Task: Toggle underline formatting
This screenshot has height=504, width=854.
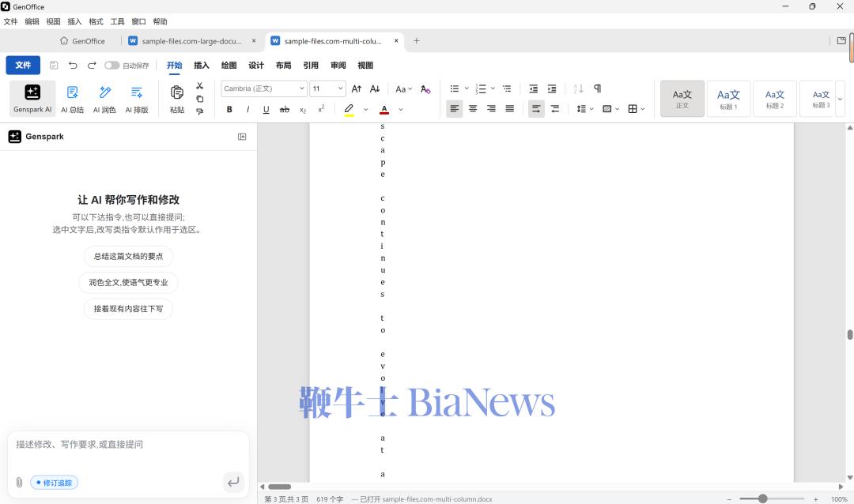Action: tap(266, 109)
